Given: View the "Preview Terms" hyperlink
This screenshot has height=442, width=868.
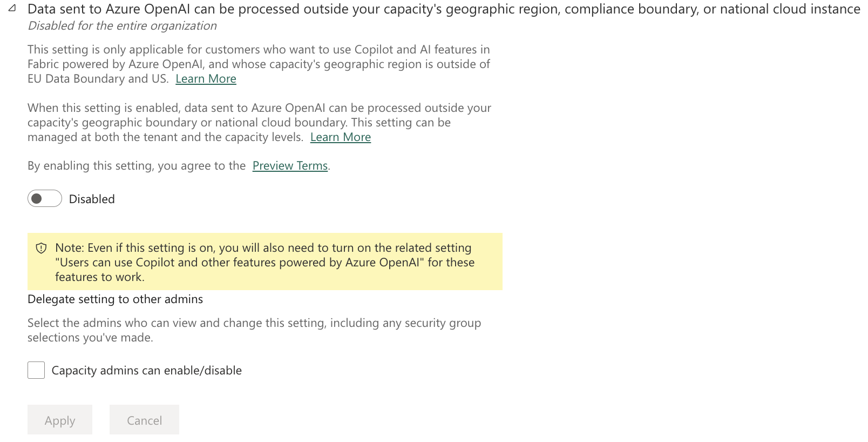Looking at the screenshot, I should click(x=290, y=165).
